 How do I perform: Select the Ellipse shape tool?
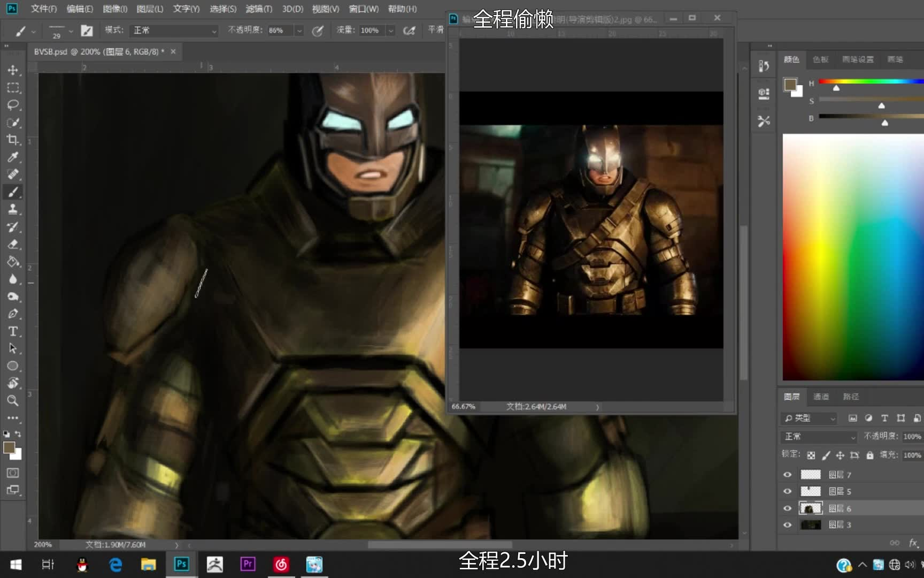coord(13,366)
